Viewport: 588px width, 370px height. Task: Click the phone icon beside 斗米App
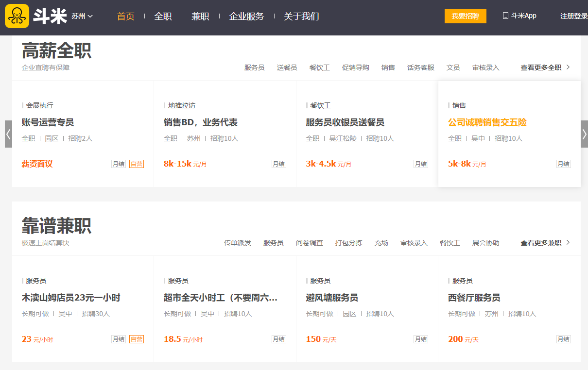505,16
